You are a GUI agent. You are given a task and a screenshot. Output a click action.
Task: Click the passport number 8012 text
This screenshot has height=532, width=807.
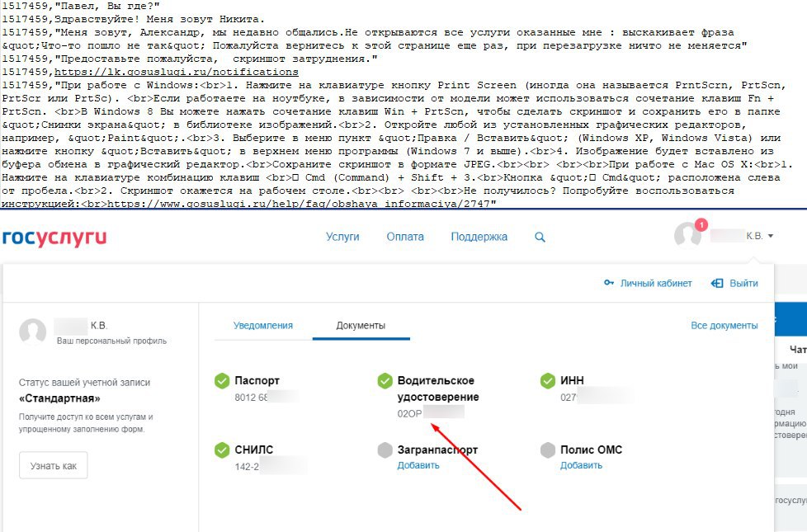(251, 398)
